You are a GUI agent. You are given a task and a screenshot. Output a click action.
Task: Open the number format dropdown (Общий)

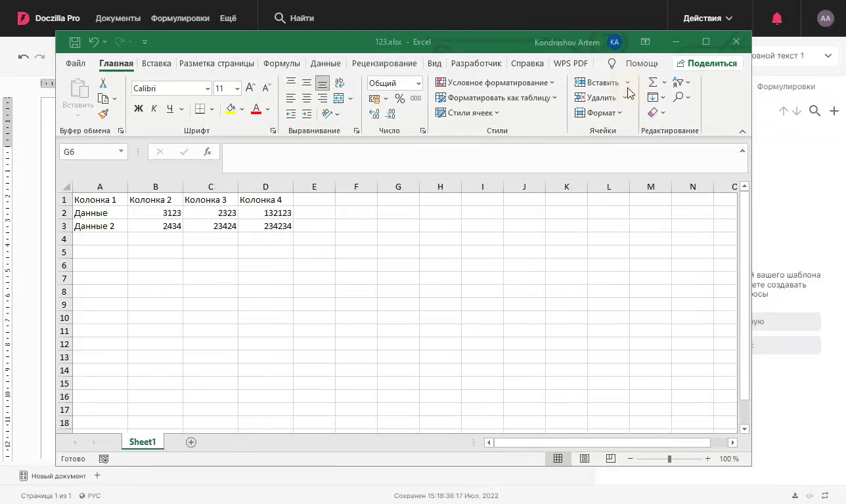418,83
